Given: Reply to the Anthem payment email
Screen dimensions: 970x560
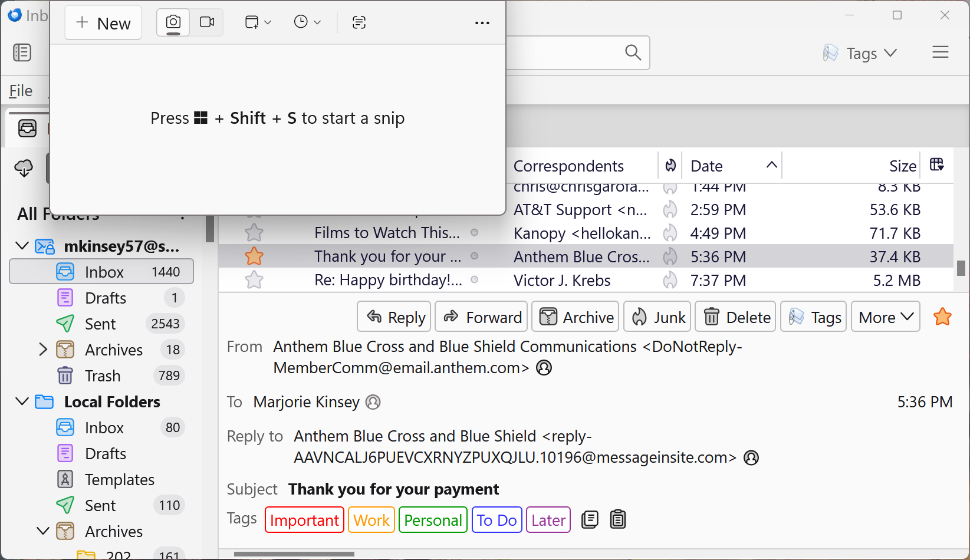Looking at the screenshot, I should (x=394, y=317).
